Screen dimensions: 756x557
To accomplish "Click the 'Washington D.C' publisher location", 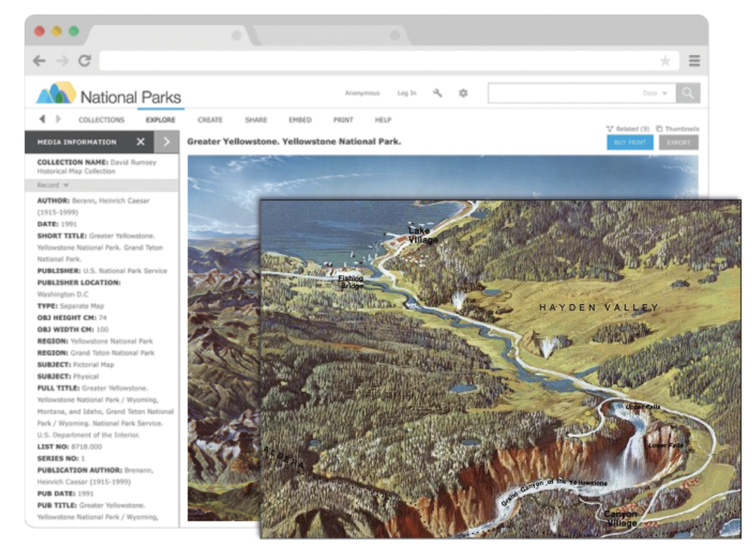I will pos(63,295).
